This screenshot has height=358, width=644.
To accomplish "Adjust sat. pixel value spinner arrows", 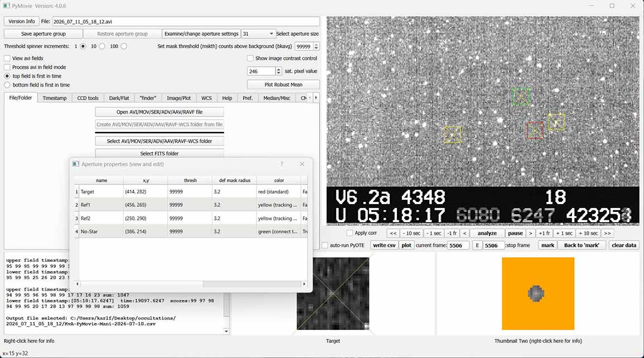I will (278, 71).
